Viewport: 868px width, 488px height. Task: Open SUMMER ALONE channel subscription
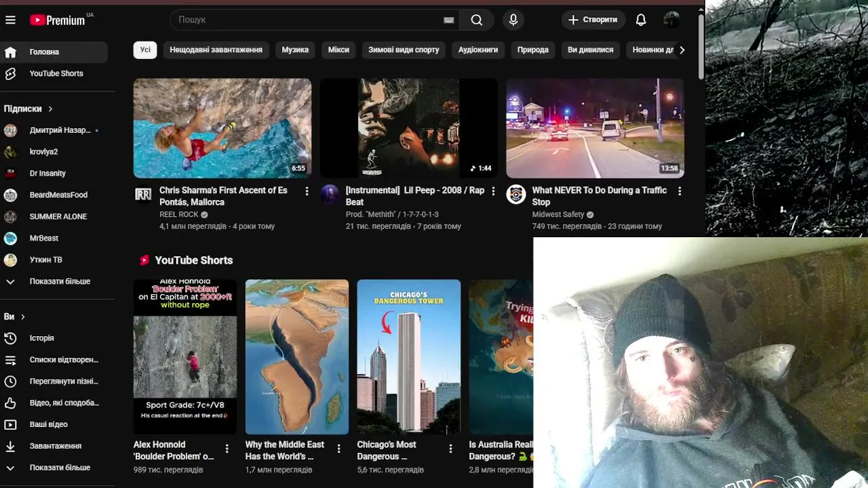pos(54,217)
